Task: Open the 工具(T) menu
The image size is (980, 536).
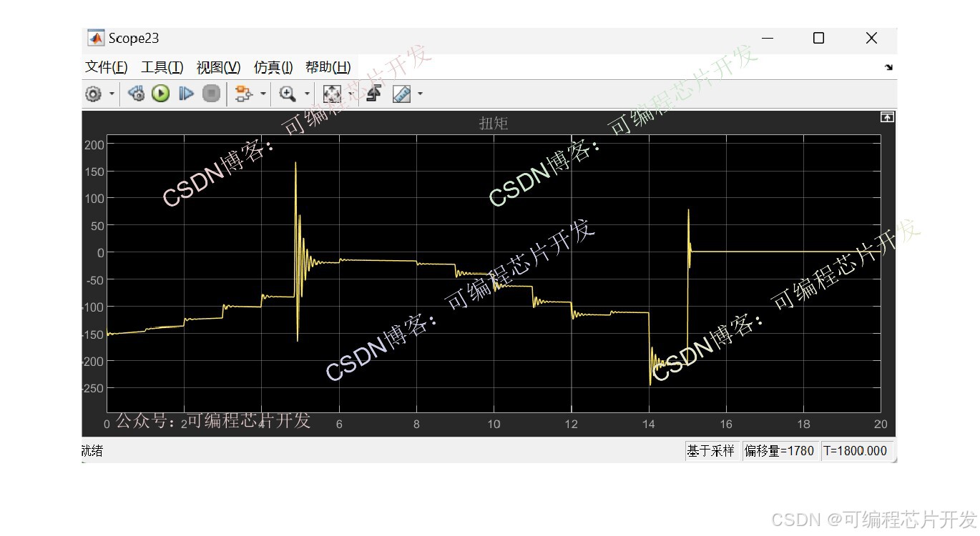Action: [162, 67]
